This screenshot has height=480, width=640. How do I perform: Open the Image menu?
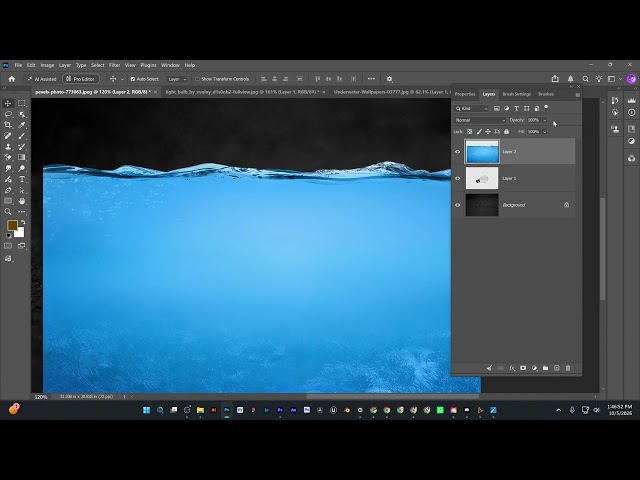[47, 65]
